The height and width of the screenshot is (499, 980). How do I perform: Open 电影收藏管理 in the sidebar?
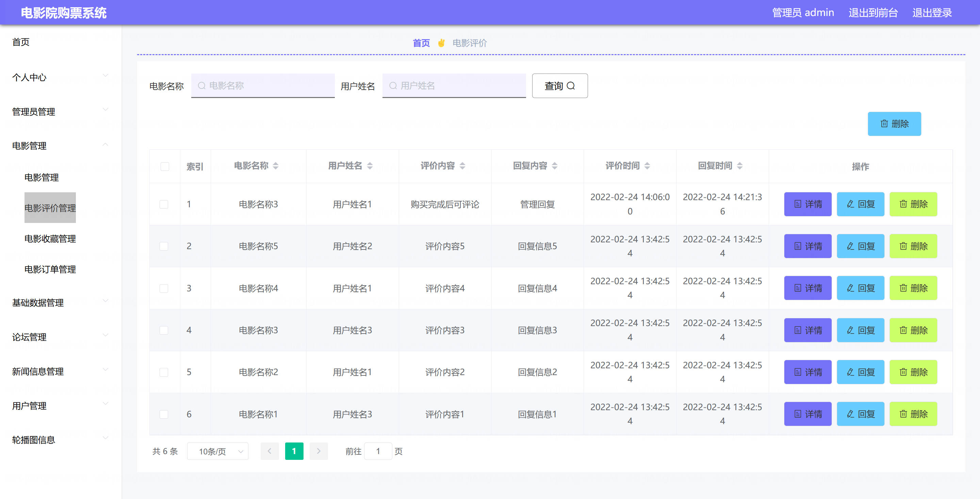pyautogui.click(x=50, y=239)
